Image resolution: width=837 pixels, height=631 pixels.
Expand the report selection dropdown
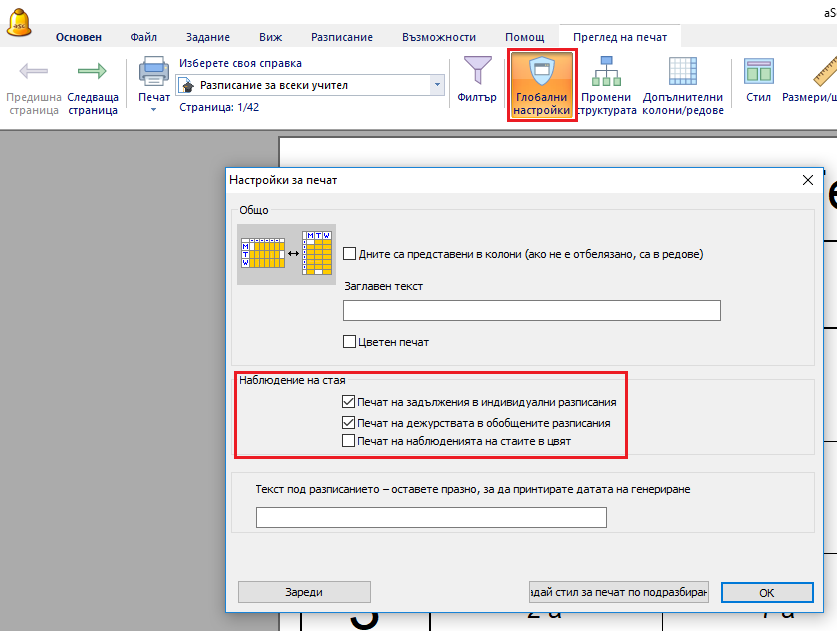(436, 86)
